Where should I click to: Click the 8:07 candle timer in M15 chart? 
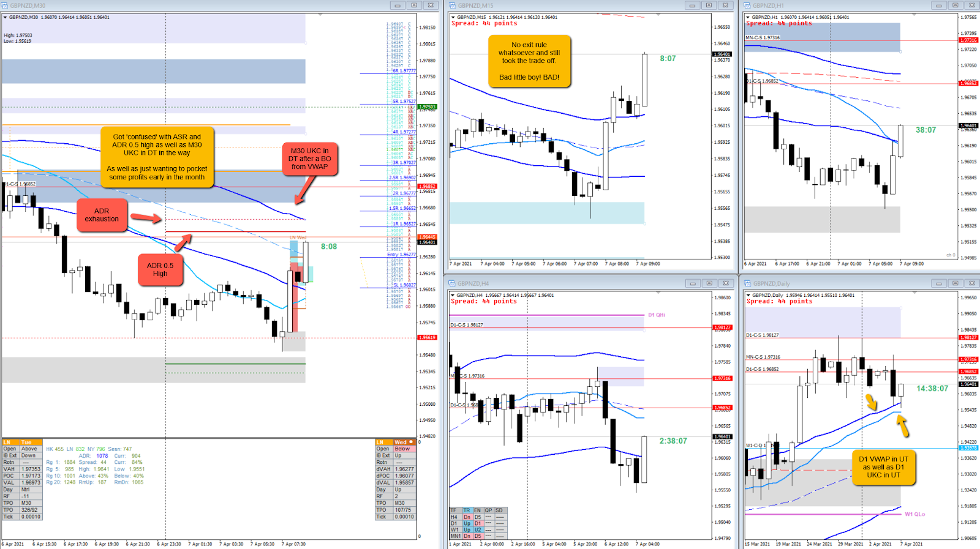668,59
